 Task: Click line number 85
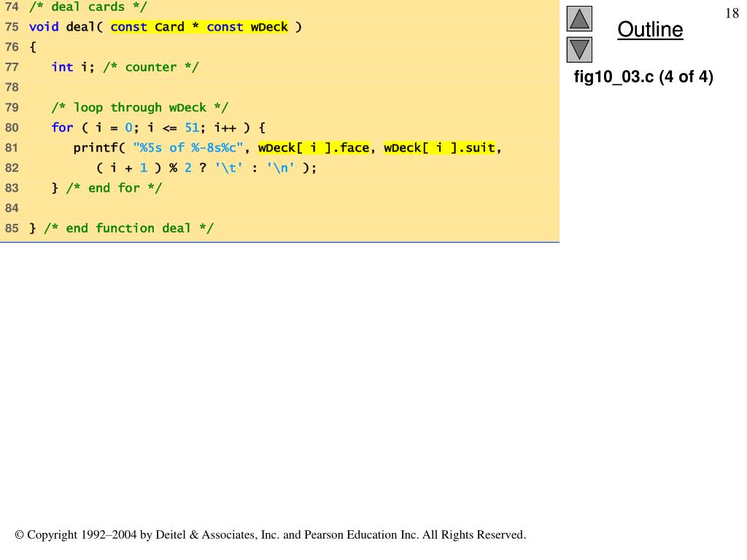pos(12,228)
